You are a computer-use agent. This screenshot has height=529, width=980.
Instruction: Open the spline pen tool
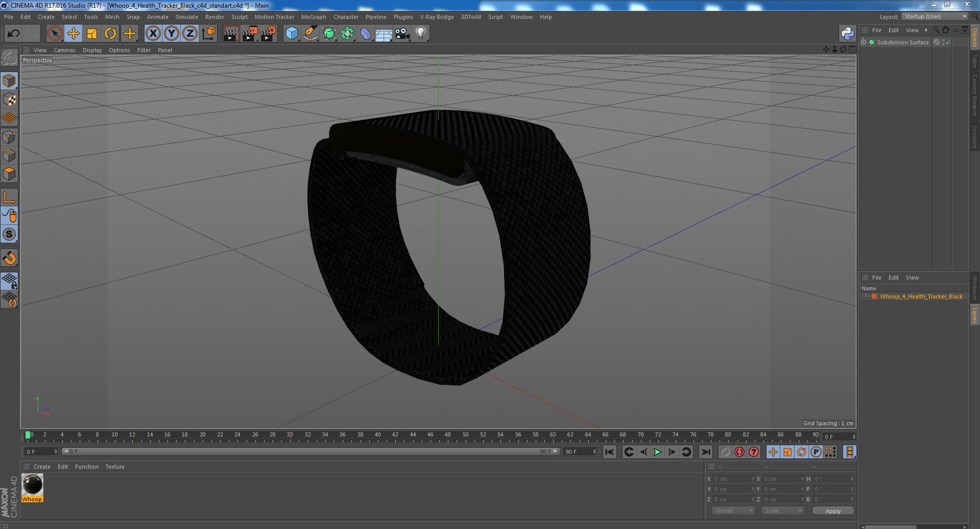click(x=310, y=34)
